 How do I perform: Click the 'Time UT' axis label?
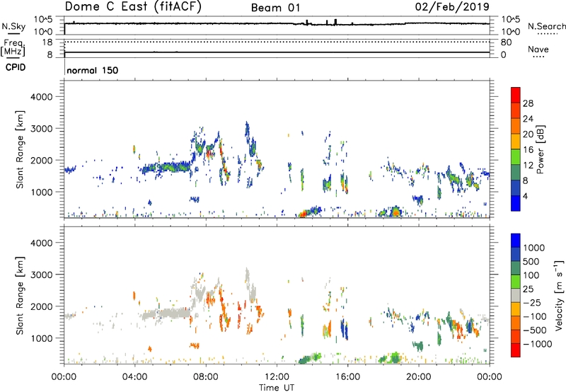coord(277,388)
